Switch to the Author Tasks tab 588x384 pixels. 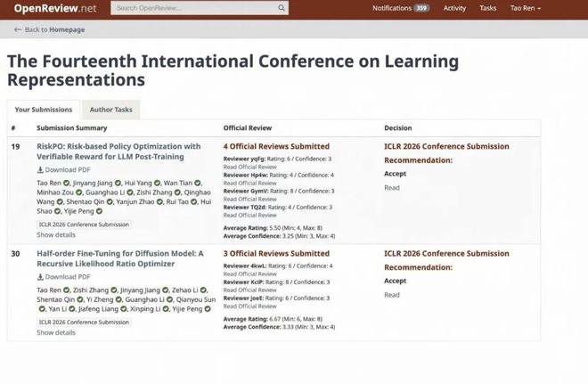coord(111,110)
